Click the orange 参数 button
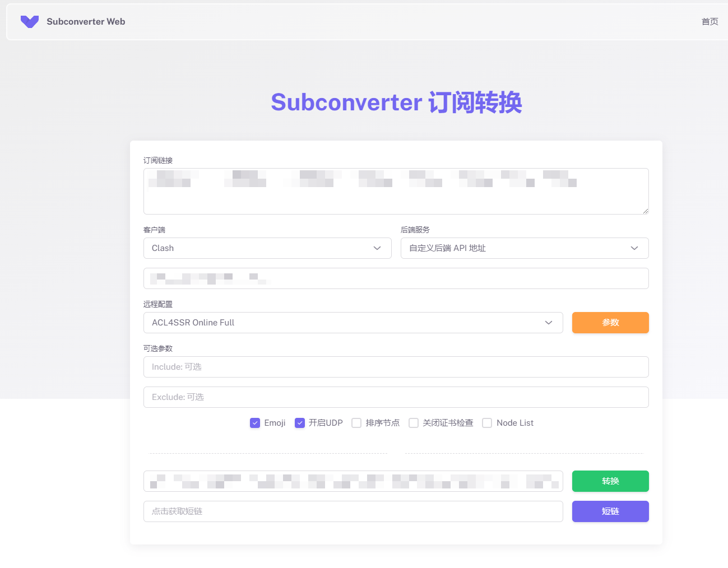The height and width of the screenshot is (568, 728). tap(610, 323)
